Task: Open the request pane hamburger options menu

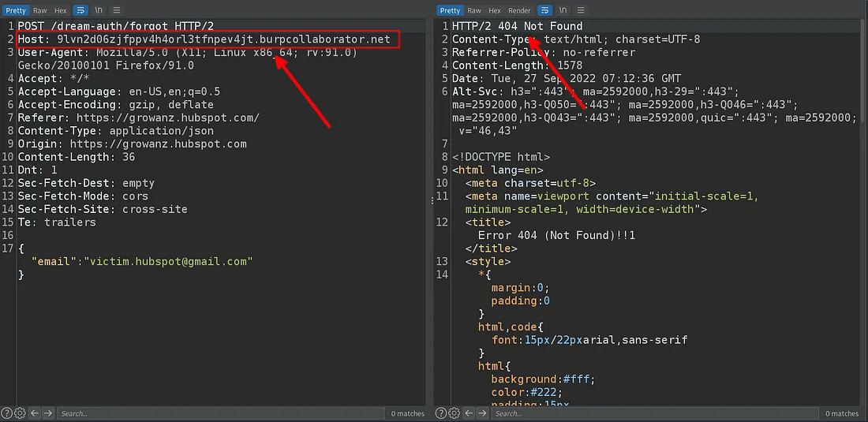Action: pos(116,10)
